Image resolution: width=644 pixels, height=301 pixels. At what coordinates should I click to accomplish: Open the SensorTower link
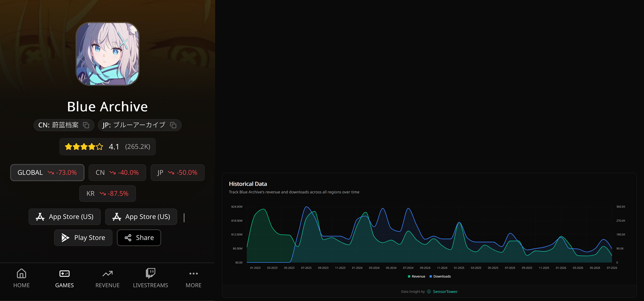pyautogui.click(x=442, y=292)
